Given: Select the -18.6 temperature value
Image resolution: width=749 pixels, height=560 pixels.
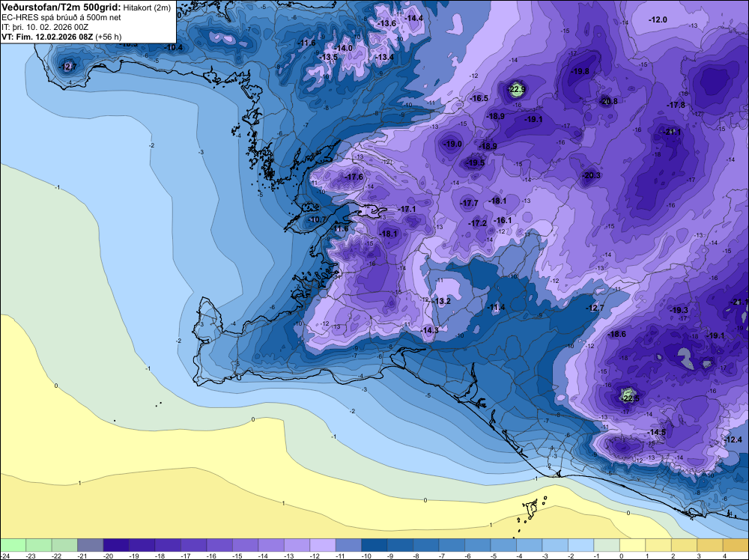Looking at the screenshot, I should click(x=616, y=334).
